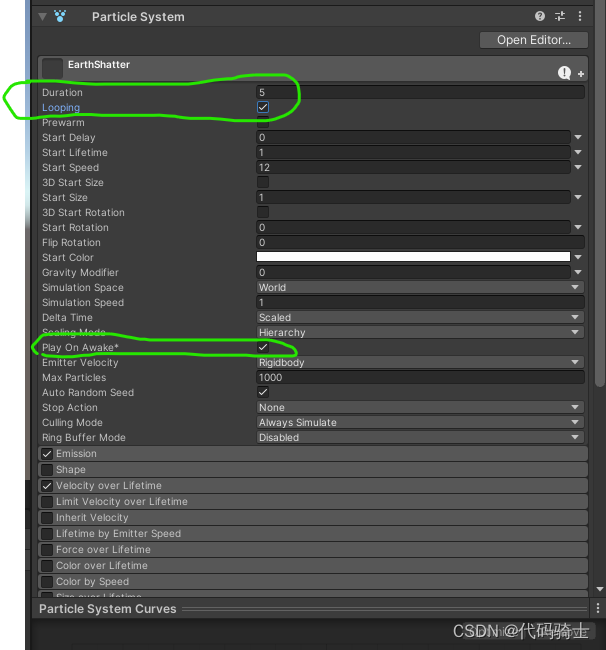606x650 pixels.
Task: Click the Simulation Speed value field
Action: [x=420, y=302]
